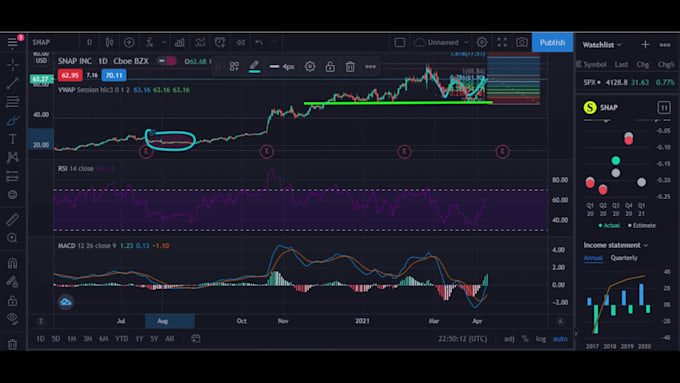Select the 5D time range
The width and height of the screenshot is (680, 383).
(x=56, y=339)
